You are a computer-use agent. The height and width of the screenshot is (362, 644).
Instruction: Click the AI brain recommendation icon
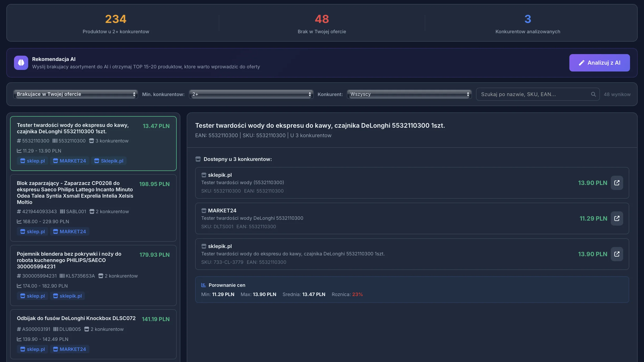tap(21, 63)
